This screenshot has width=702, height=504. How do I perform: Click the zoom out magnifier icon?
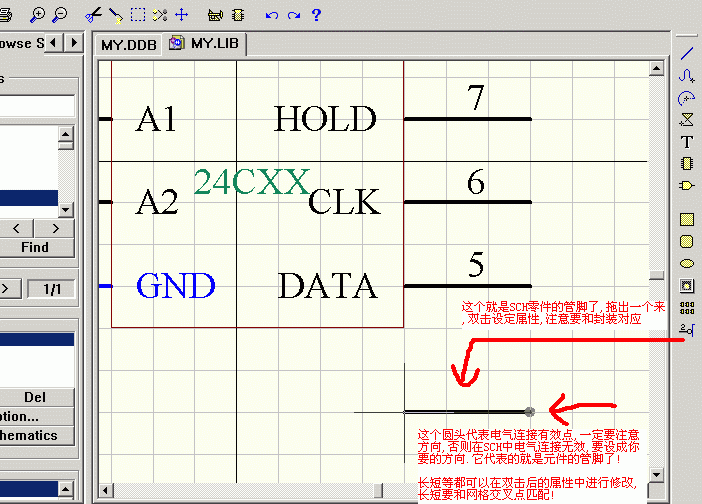59,14
